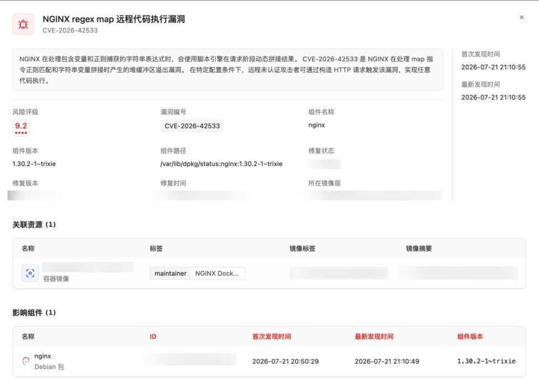
Task: Click 2026-07-21 20:50:29 in component row
Action: pos(286,362)
